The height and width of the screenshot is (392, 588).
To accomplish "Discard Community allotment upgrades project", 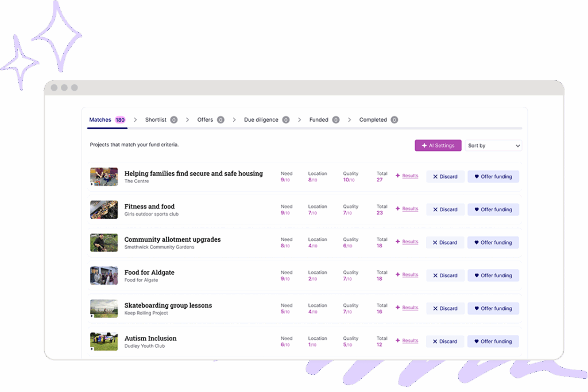I will (445, 242).
